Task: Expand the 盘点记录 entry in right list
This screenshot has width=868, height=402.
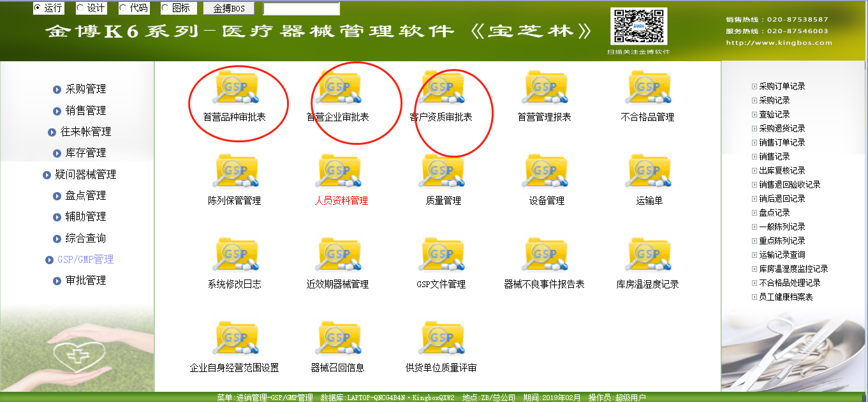Action: coord(754,212)
